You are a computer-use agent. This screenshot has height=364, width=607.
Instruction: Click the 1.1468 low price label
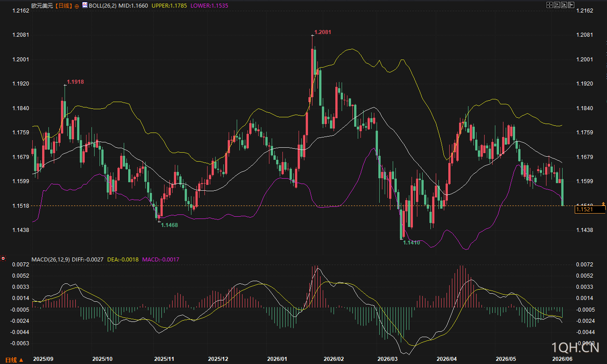169,225
